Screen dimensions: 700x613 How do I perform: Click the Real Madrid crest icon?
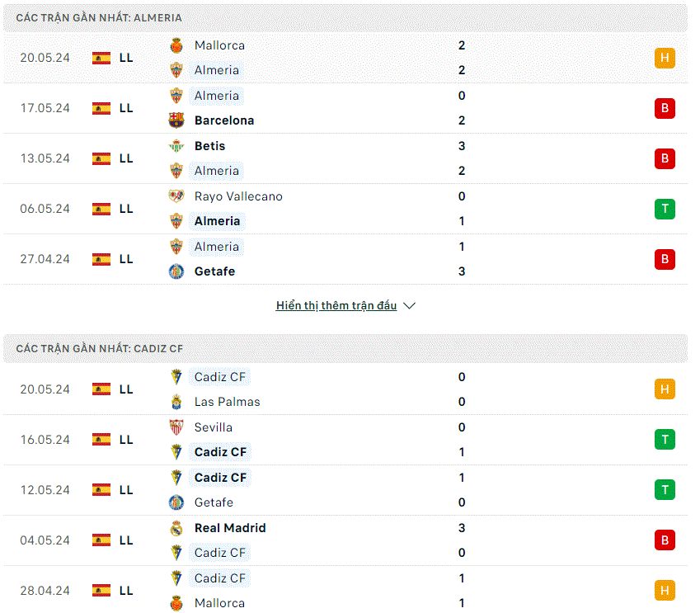[x=176, y=528]
